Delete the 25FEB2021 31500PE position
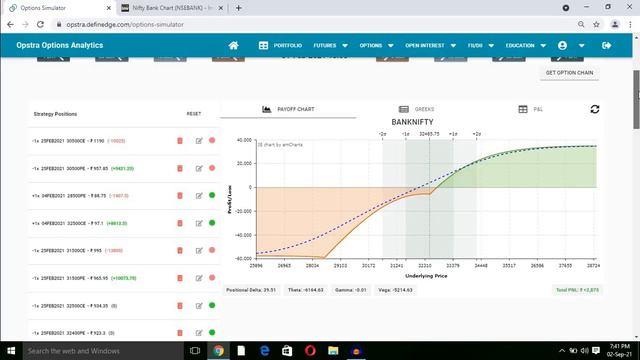This screenshot has height=360, width=640. (180, 278)
